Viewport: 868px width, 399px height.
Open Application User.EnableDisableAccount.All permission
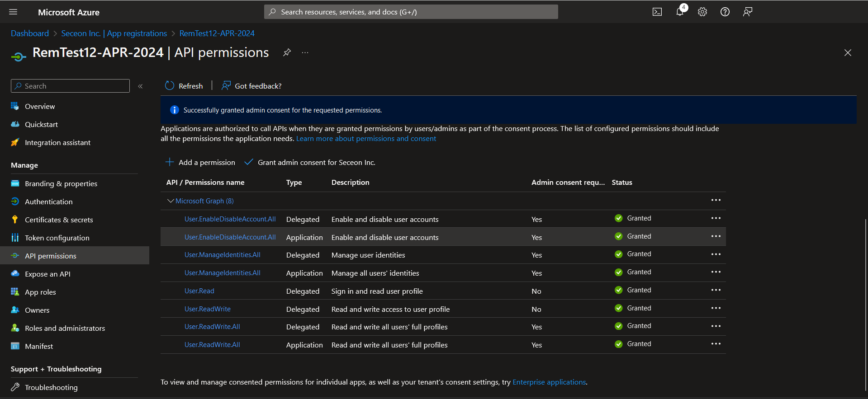tap(230, 237)
